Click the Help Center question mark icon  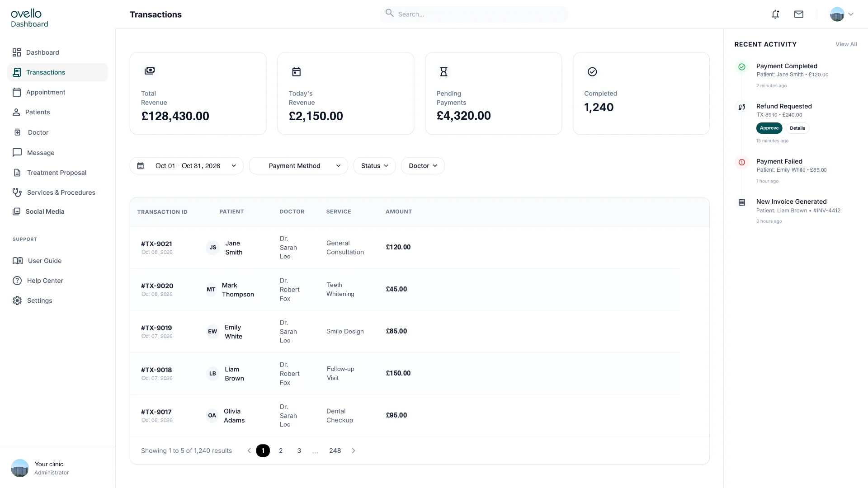(17, 281)
